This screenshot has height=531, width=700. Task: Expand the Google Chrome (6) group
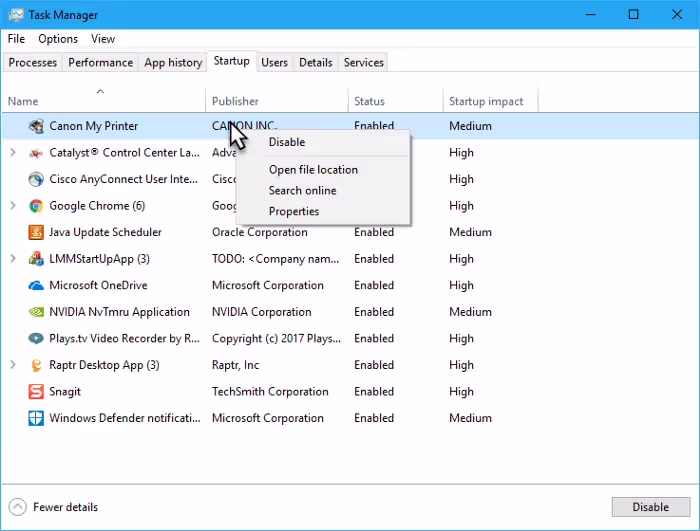(13, 206)
